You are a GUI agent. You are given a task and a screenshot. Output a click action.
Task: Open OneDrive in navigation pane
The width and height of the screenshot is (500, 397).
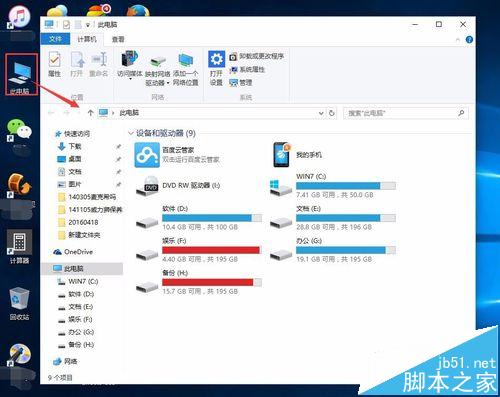(x=73, y=252)
